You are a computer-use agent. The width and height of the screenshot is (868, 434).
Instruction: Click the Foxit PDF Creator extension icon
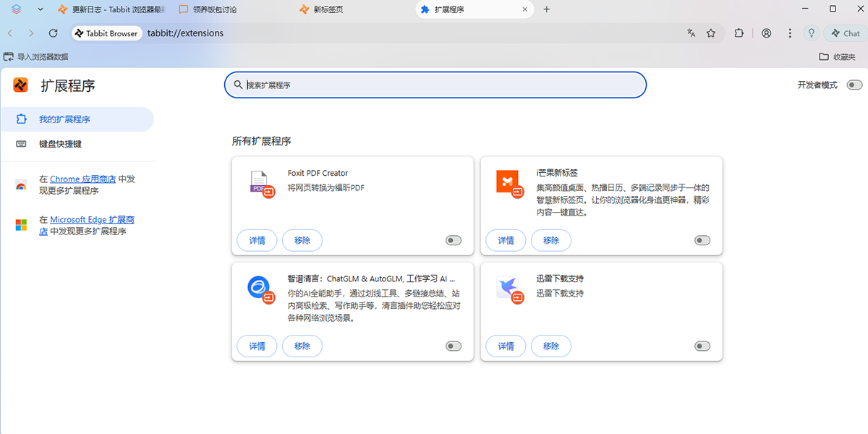[262, 185]
